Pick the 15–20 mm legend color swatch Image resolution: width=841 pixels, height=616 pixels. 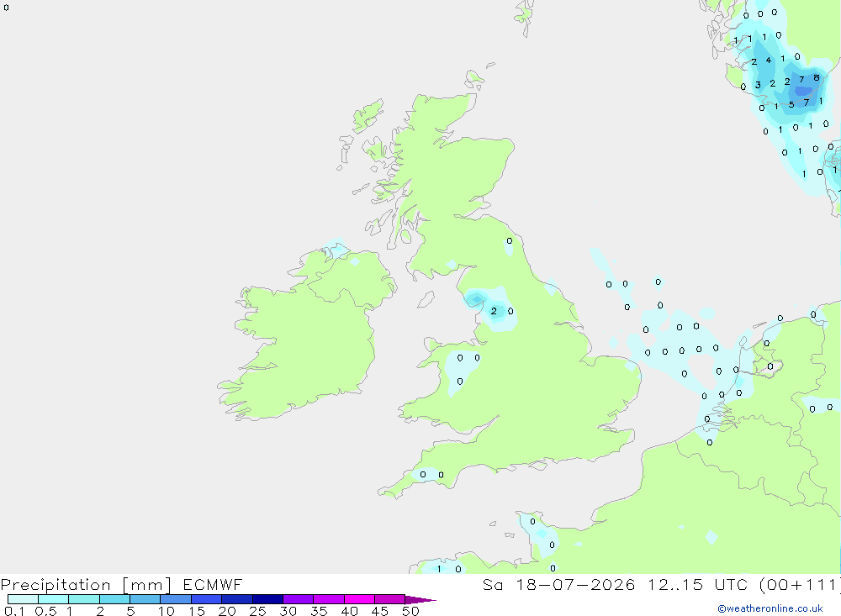(x=207, y=599)
